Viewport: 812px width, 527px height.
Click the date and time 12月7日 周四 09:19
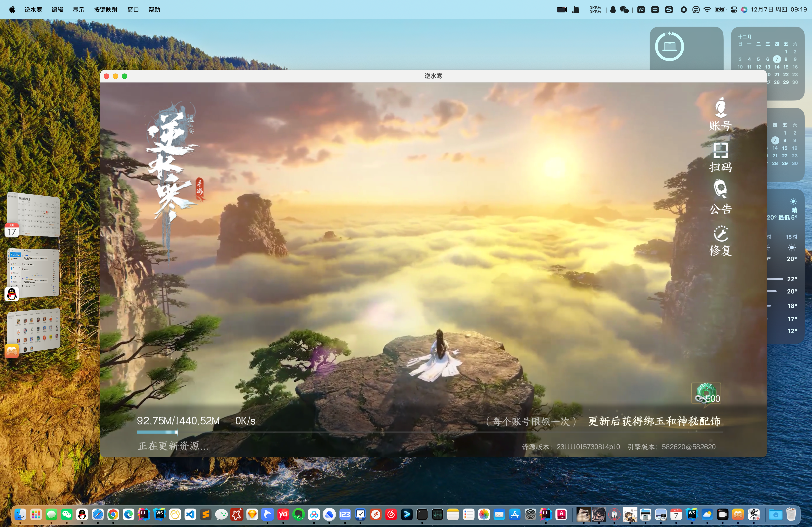coord(779,9)
